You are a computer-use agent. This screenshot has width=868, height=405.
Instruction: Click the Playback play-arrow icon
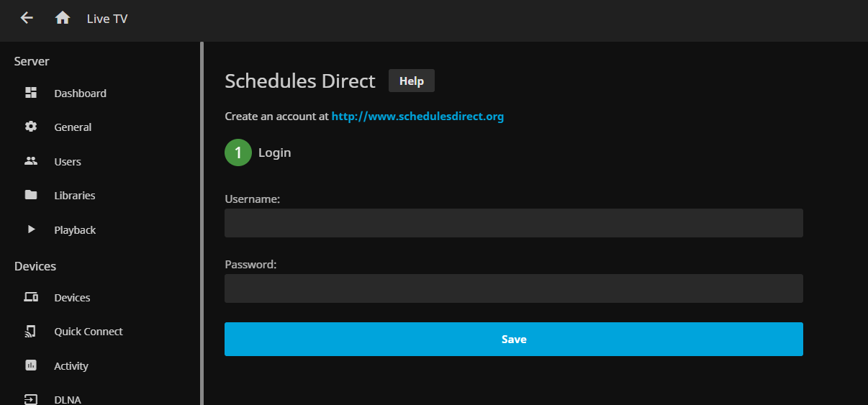[x=31, y=229]
